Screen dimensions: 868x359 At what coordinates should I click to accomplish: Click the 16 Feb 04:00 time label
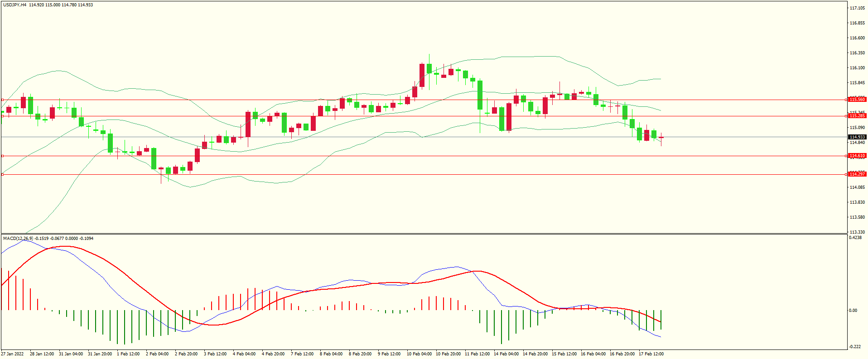(593, 354)
